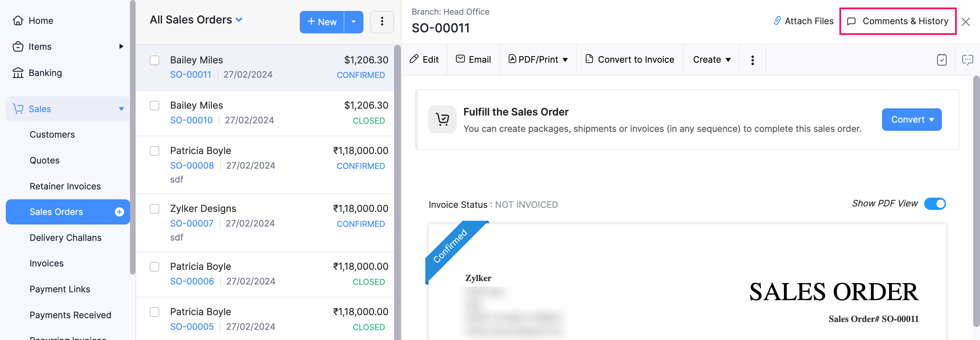
Task: Click the sales order list scrollbar
Action: 397,190
